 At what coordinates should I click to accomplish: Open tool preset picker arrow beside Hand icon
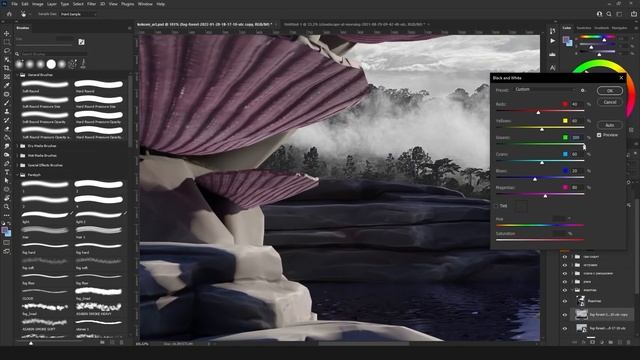30,14
